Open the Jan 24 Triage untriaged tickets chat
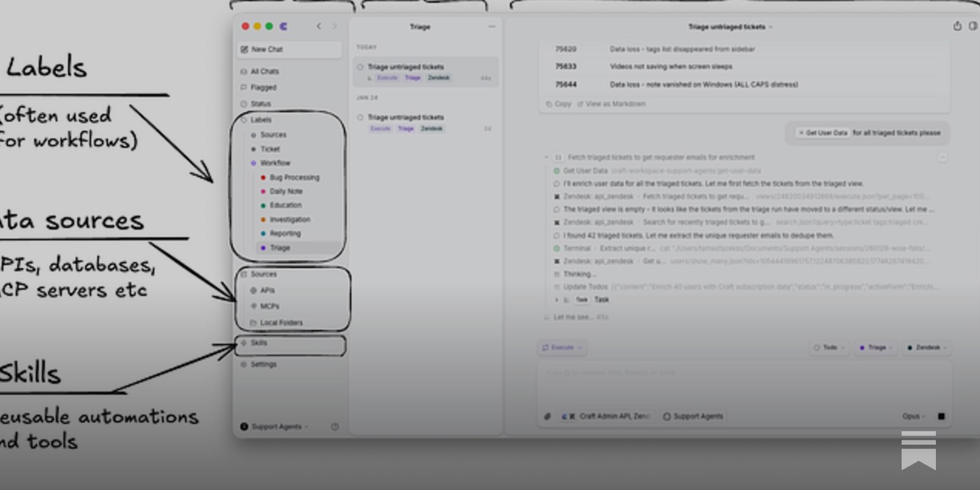The image size is (980, 490). (426, 123)
